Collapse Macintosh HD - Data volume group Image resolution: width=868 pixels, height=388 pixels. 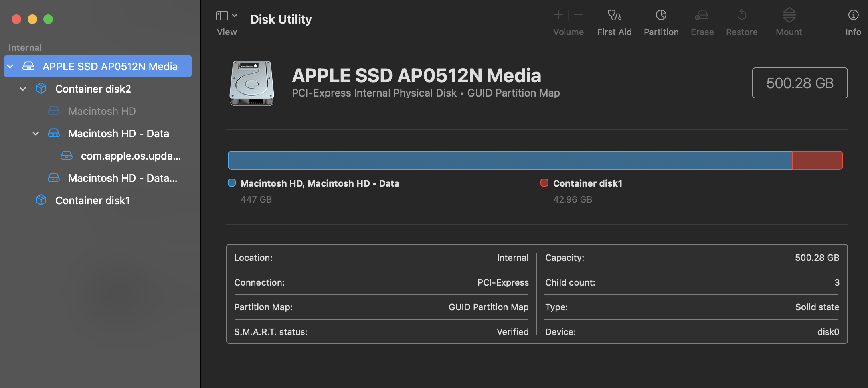36,134
